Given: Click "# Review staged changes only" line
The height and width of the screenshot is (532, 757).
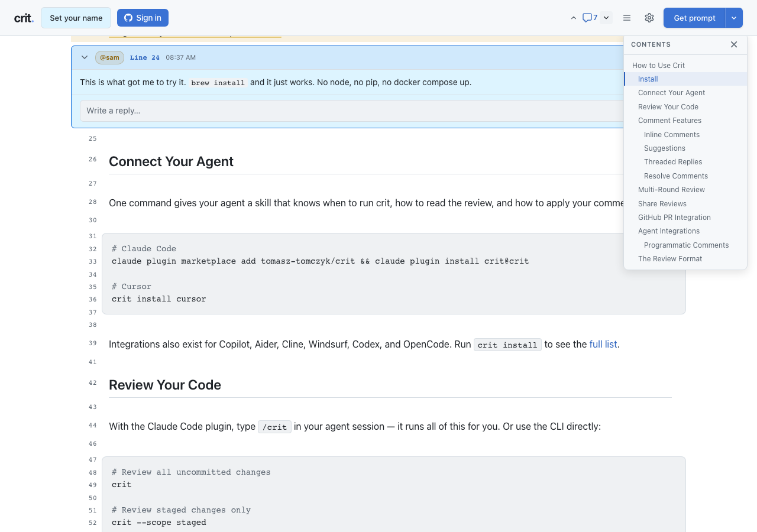Looking at the screenshot, I should pyautogui.click(x=181, y=510).
